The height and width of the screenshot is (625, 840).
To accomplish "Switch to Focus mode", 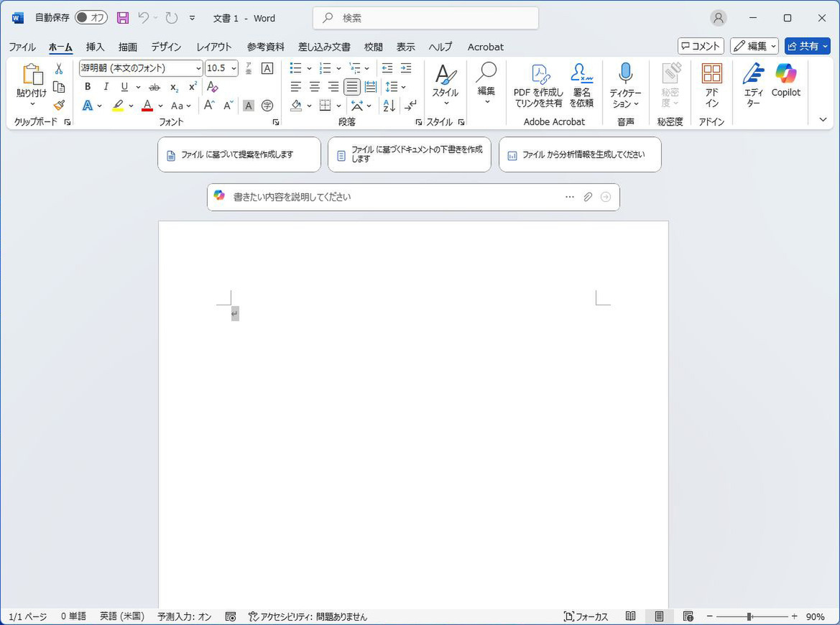I will click(586, 616).
